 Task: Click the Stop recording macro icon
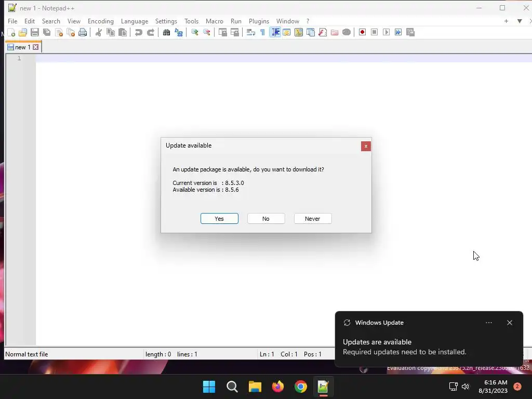tap(374, 32)
